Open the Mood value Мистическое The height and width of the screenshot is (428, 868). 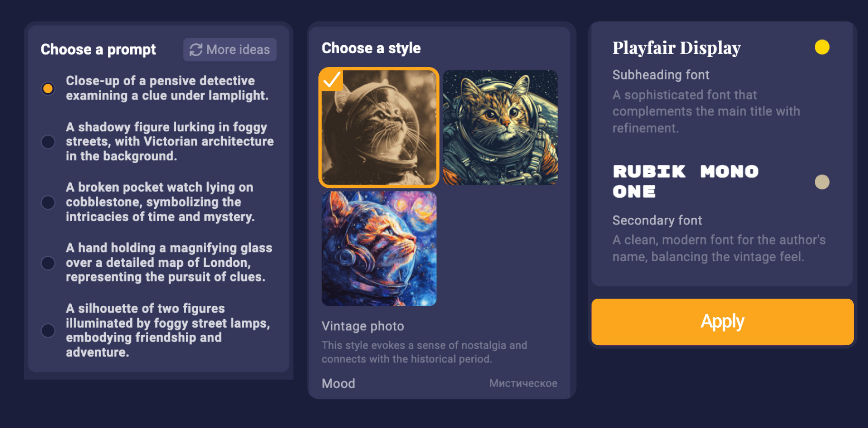[x=523, y=383]
